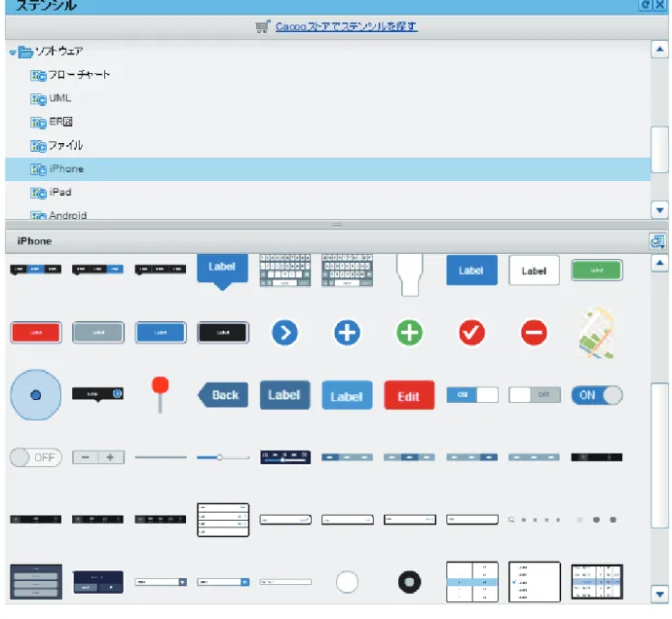Image resolution: width=672 pixels, height=619 pixels.
Task: Pick the red map pin stencil
Action: pos(161,394)
